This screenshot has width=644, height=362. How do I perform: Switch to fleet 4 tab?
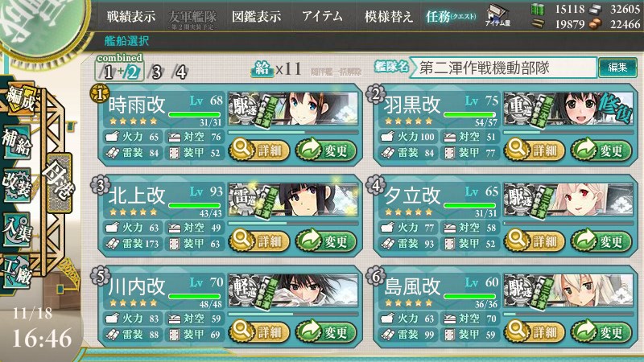(x=180, y=72)
